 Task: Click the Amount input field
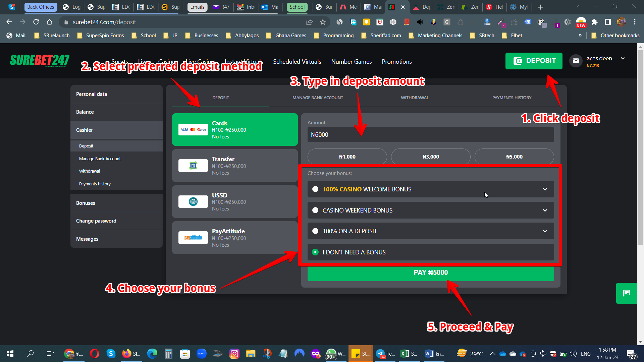click(x=431, y=134)
